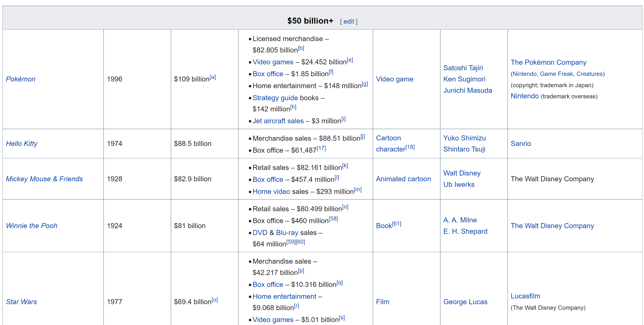Visit the Walt Disney creator link
The image size is (644, 325).
click(x=462, y=173)
